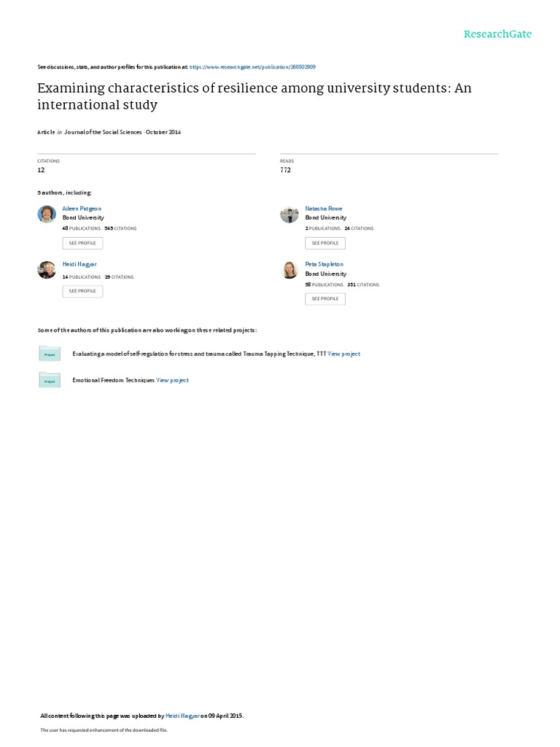This screenshot has width=560, height=747.
Task: Click See Profile button under Peta Stapleton
Action: click(x=325, y=298)
